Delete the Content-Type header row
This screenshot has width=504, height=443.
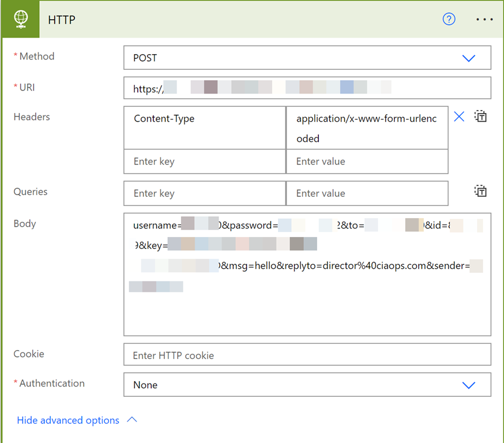[459, 117]
